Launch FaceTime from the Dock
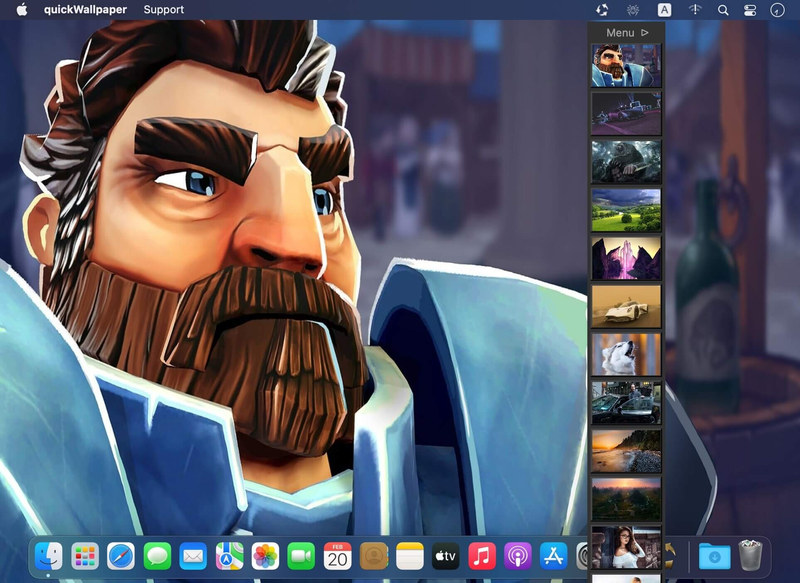This screenshot has width=800, height=583. click(302, 556)
